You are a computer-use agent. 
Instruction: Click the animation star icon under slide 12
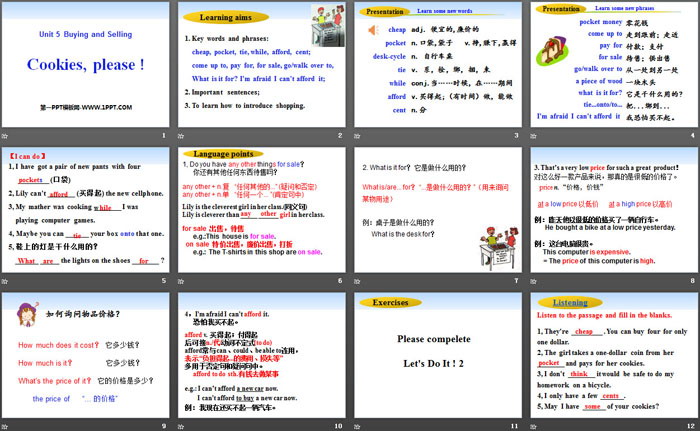(x=534, y=427)
